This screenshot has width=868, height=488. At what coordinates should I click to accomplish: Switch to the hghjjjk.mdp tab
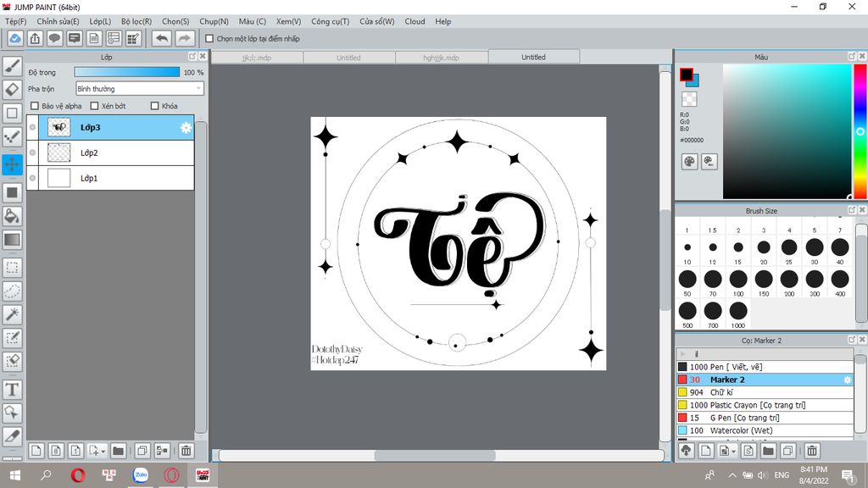441,58
